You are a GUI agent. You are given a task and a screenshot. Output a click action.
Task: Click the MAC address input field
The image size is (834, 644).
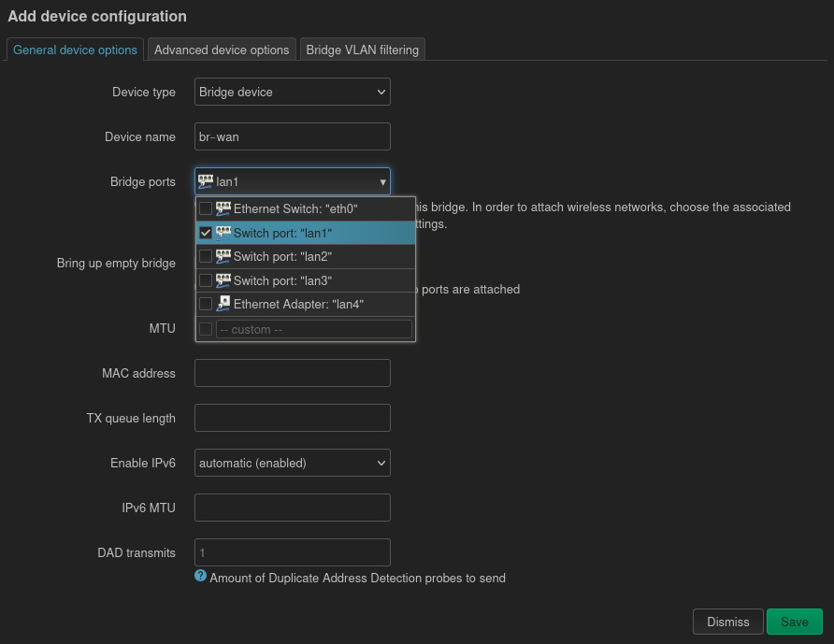coord(292,373)
